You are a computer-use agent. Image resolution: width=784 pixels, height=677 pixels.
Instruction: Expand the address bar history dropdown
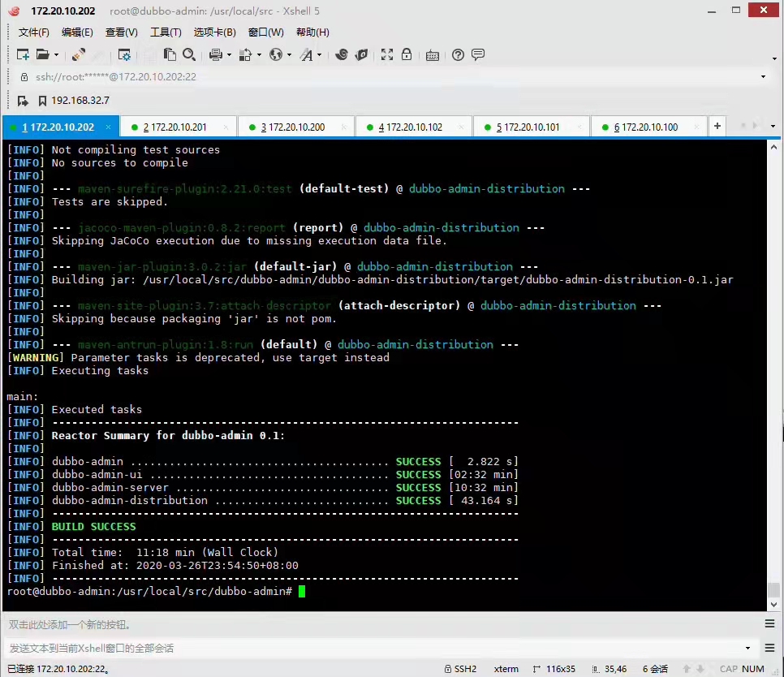click(x=763, y=77)
